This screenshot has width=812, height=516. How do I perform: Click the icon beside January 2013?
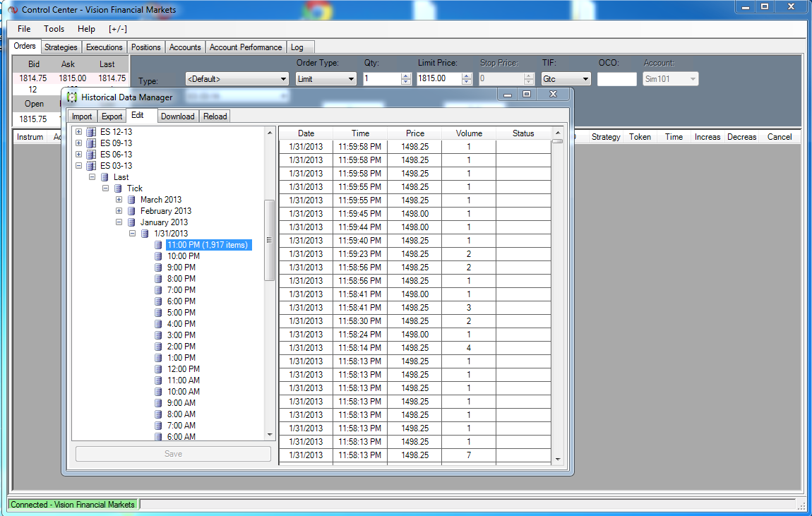click(x=131, y=222)
